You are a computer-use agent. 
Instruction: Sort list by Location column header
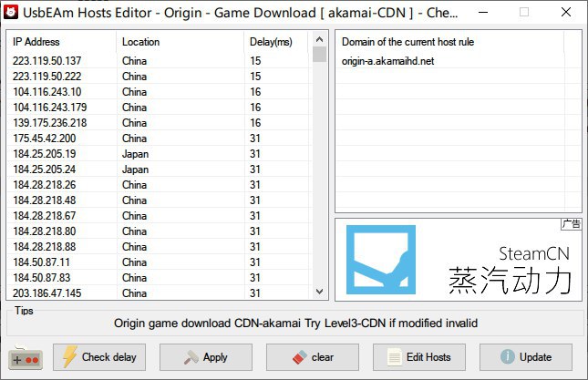[179, 42]
